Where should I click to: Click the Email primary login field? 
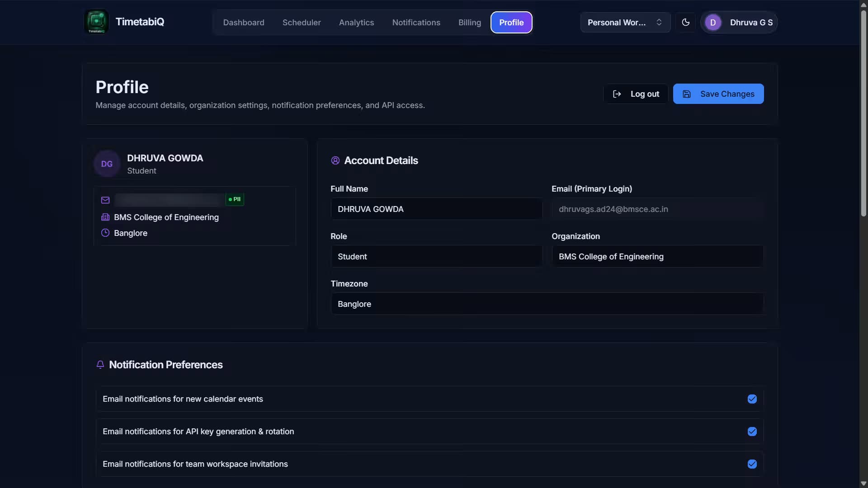pyautogui.click(x=658, y=209)
